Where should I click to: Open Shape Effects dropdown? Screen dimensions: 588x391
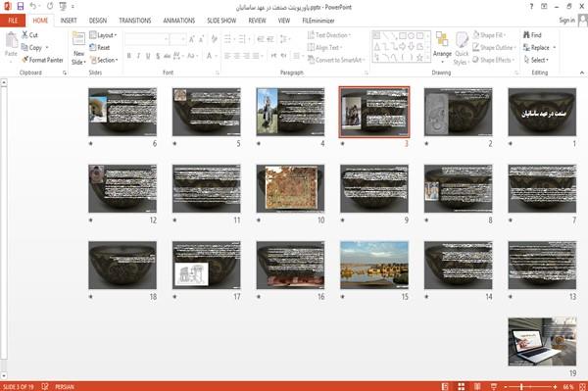click(x=494, y=60)
